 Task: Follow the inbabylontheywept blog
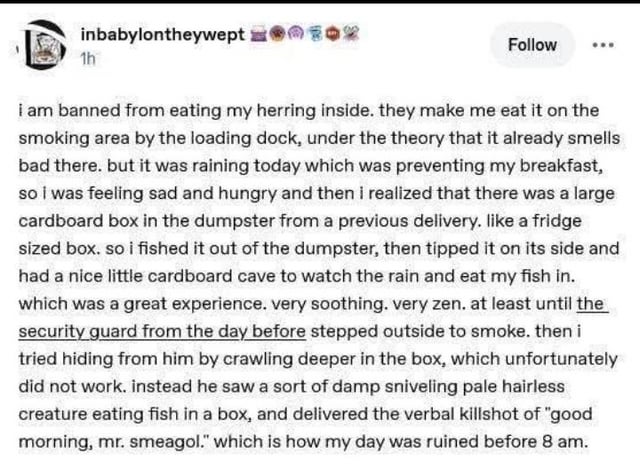point(533,44)
